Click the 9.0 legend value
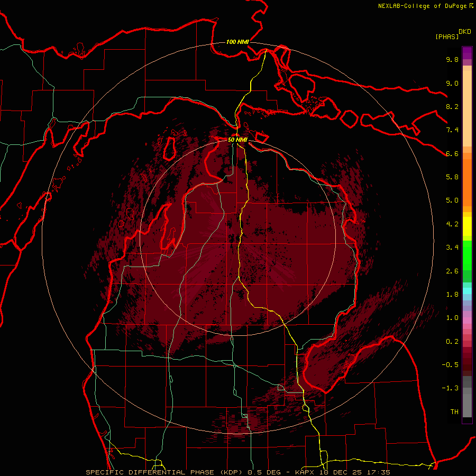 tap(452, 83)
